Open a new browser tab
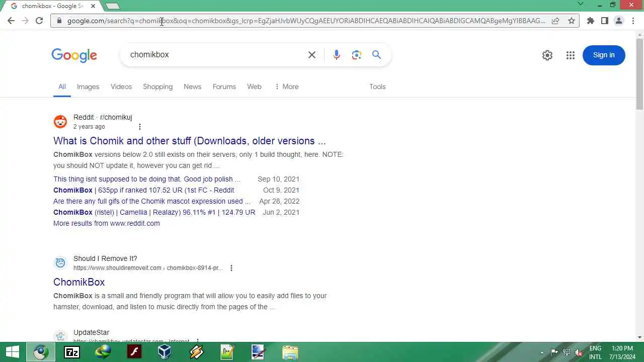Screen dimensions: 644x362 point(113,6)
